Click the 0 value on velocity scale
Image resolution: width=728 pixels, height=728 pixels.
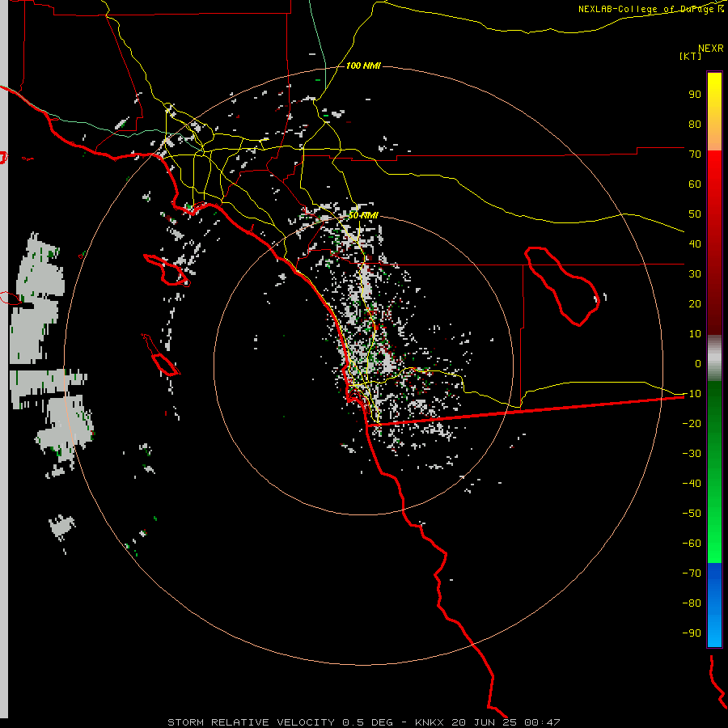tap(698, 364)
